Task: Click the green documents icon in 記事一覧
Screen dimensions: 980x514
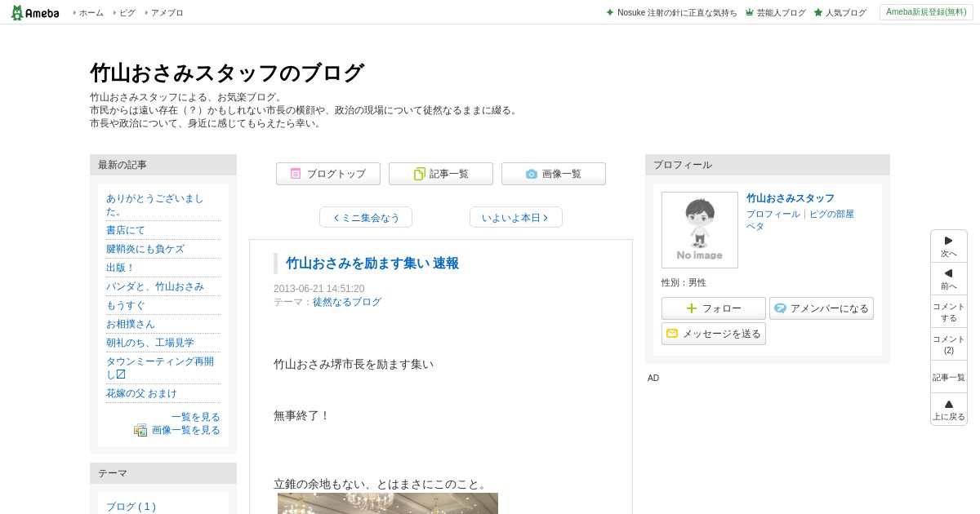Action: [420, 174]
